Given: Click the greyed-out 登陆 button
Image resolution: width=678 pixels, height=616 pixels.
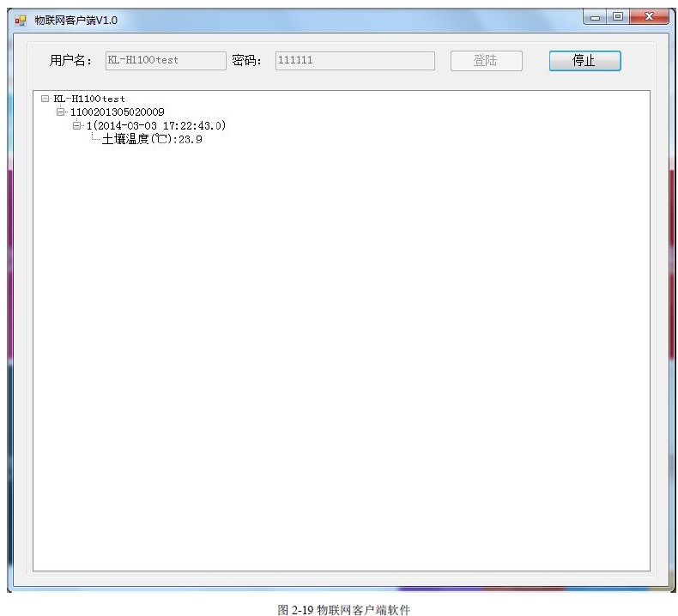Looking at the screenshot, I should [486, 61].
